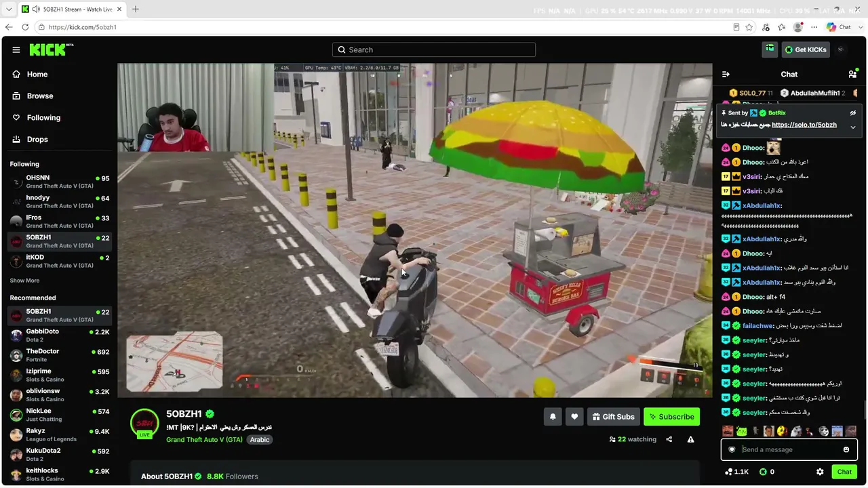This screenshot has width=868, height=488.
Task: Follow channel with heart button
Action: click(574, 417)
